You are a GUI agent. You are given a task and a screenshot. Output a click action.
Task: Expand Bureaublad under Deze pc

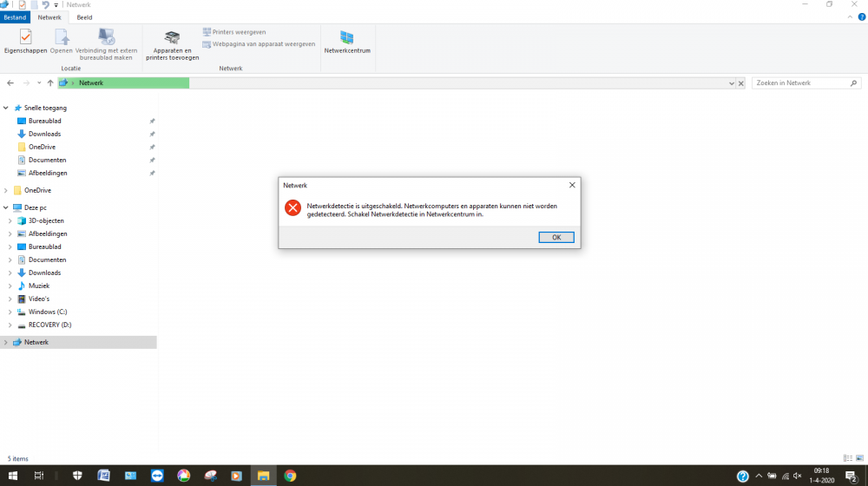[x=10, y=246]
